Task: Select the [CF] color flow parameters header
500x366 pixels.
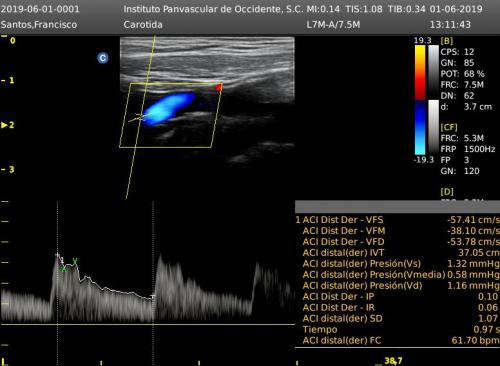Action: coord(449,127)
